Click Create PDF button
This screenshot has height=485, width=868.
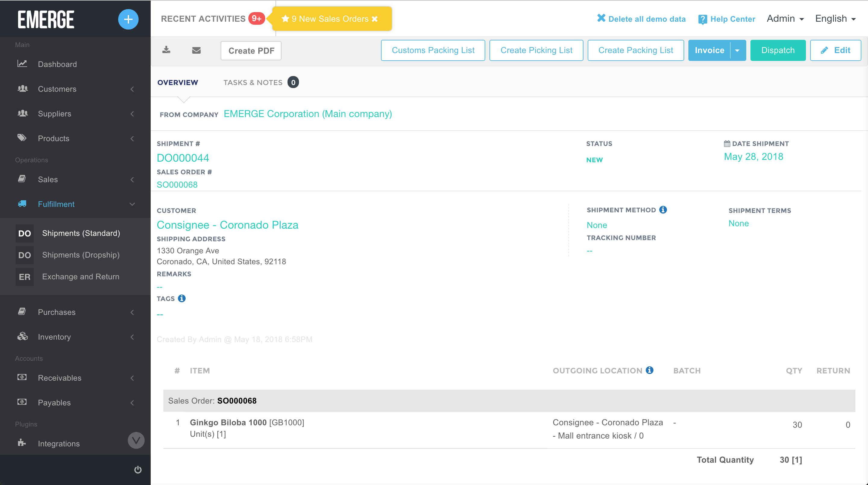tap(251, 51)
